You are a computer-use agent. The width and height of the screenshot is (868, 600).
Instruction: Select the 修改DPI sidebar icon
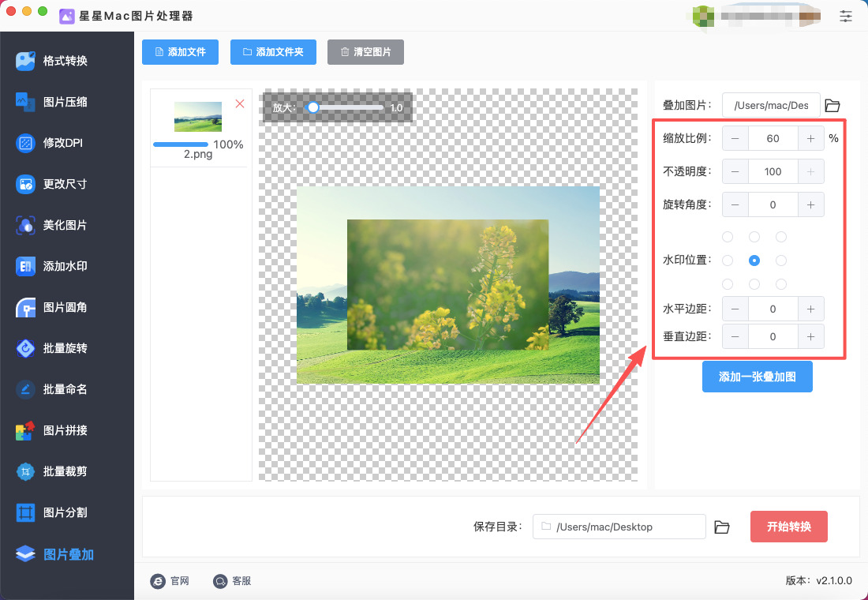tap(25, 143)
